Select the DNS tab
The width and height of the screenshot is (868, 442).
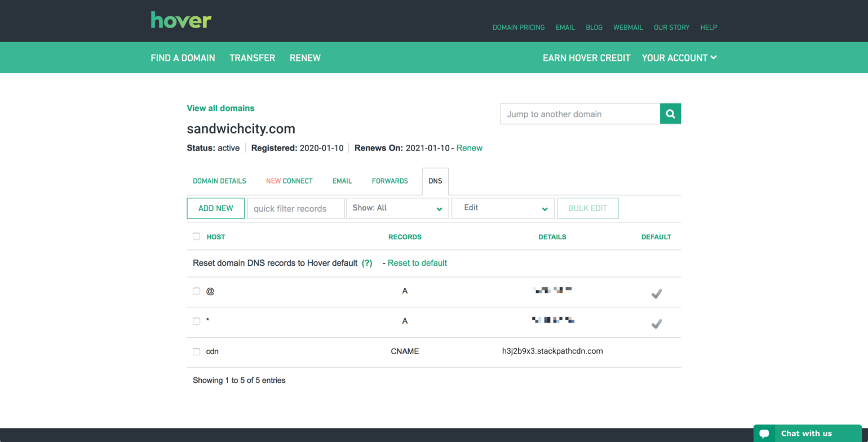pyautogui.click(x=435, y=181)
